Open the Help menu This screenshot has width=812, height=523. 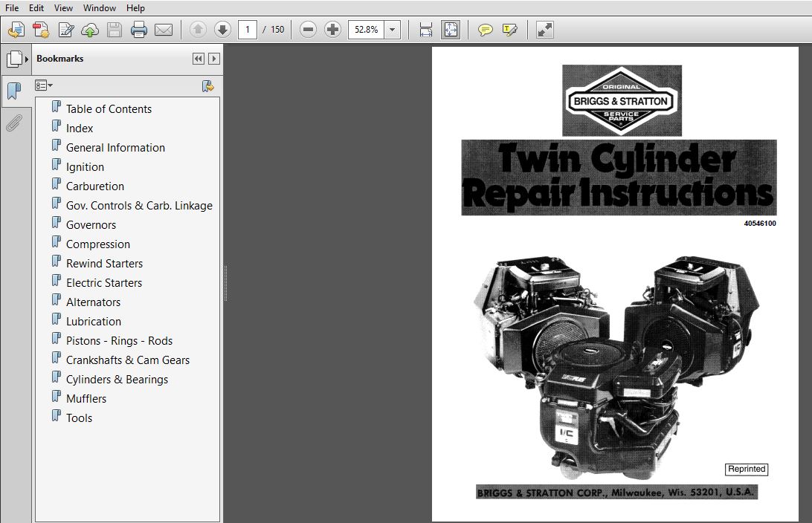coord(135,7)
